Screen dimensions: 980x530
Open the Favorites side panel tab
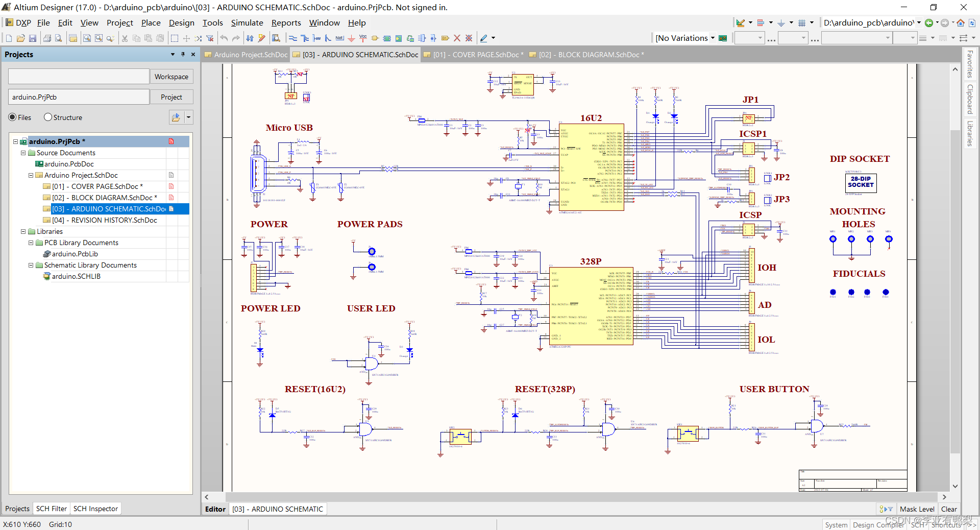(969, 64)
